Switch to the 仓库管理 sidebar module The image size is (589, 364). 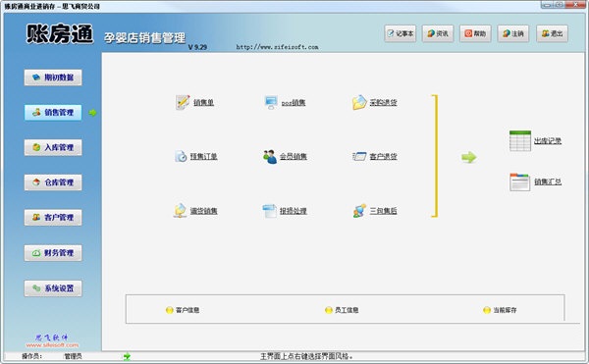(x=53, y=182)
